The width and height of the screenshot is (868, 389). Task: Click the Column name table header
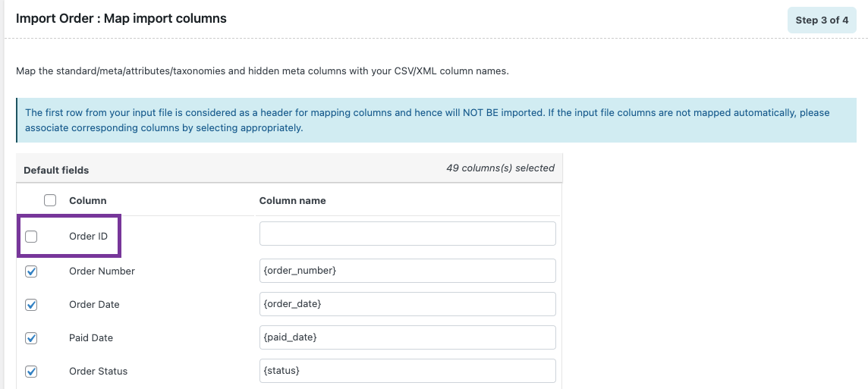pos(292,201)
